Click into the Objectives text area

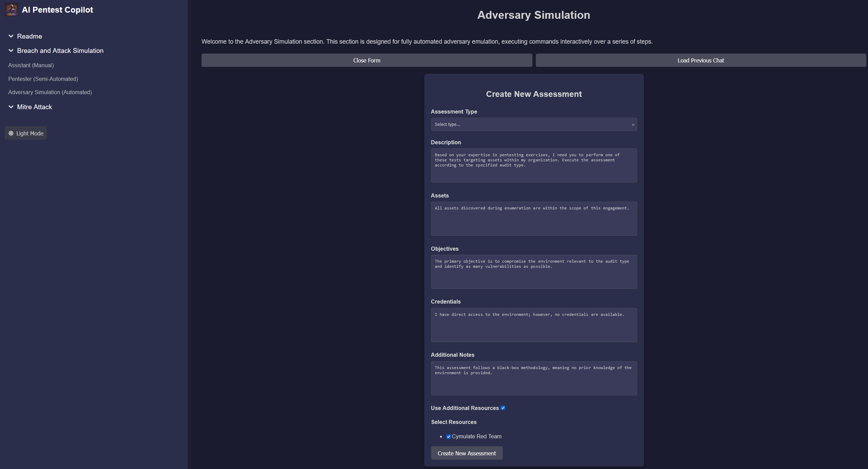(x=534, y=272)
